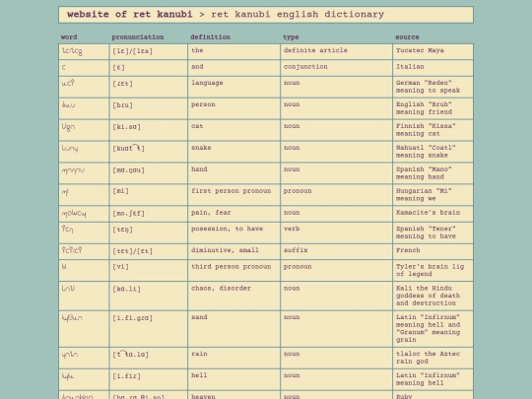
Task: Select the pronunciation cell '[vi]'
Action: 148,270
